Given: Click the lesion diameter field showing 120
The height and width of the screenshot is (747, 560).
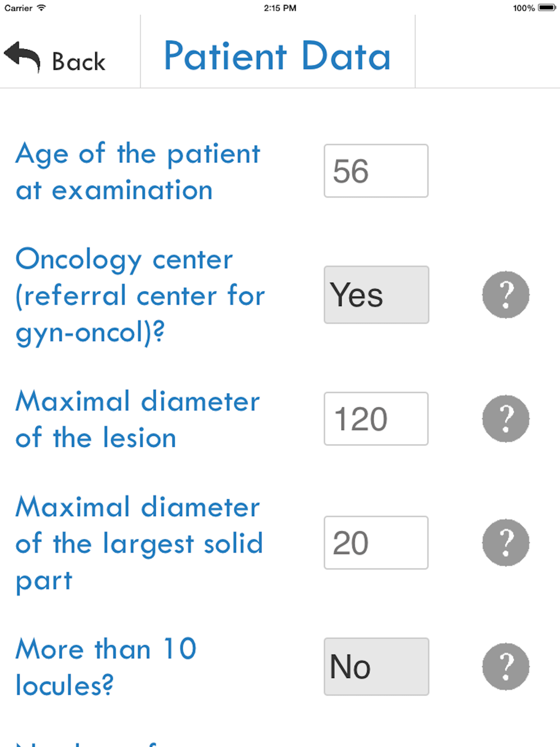Looking at the screenshot, I should click(x=376, y=419).
